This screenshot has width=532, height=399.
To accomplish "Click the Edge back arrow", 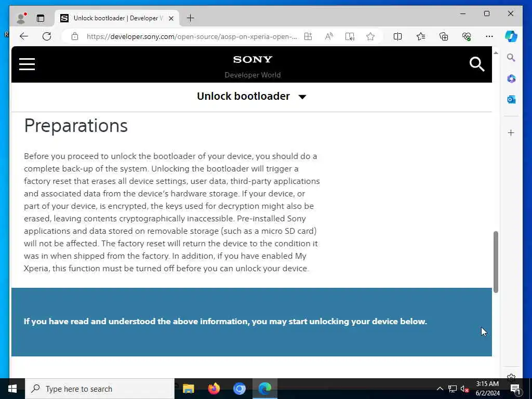I will (x=24, y=36).
